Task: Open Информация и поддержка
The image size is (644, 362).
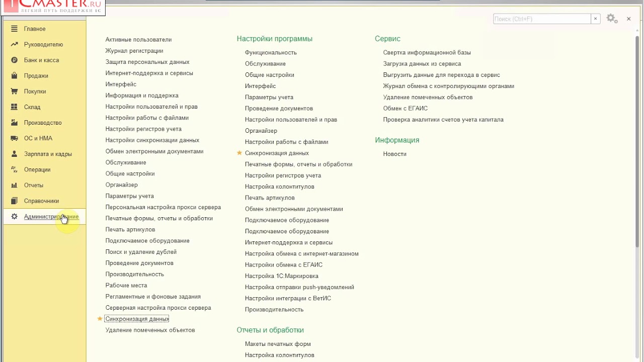Action: [x=142, y=95]
